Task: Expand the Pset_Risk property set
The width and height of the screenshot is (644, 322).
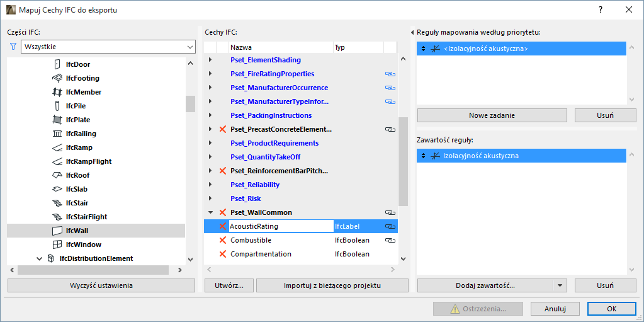Action: click(x=210, y=198)
